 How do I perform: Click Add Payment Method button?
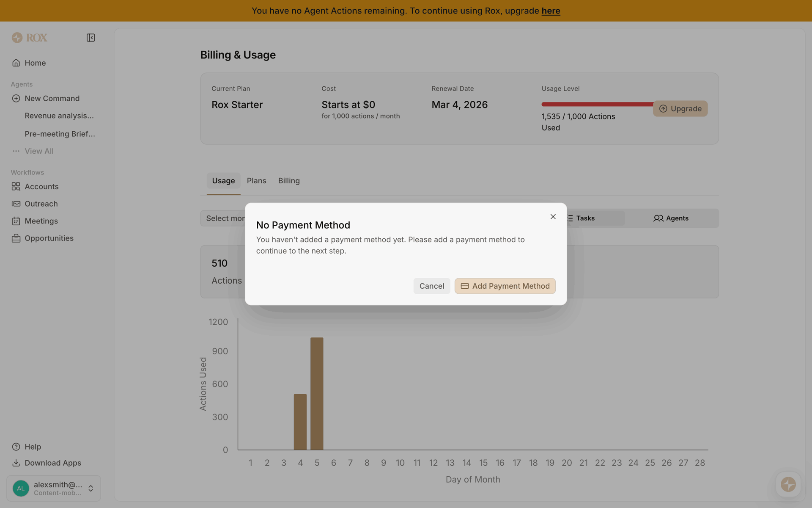[x=505, y=286]
